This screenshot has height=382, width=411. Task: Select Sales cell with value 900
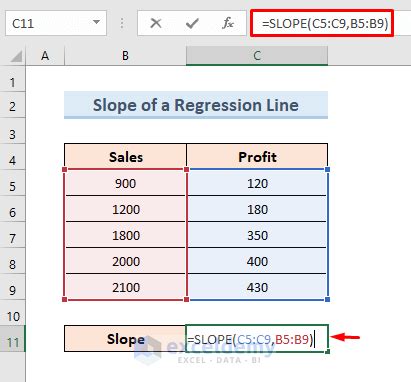click(125, 183)
